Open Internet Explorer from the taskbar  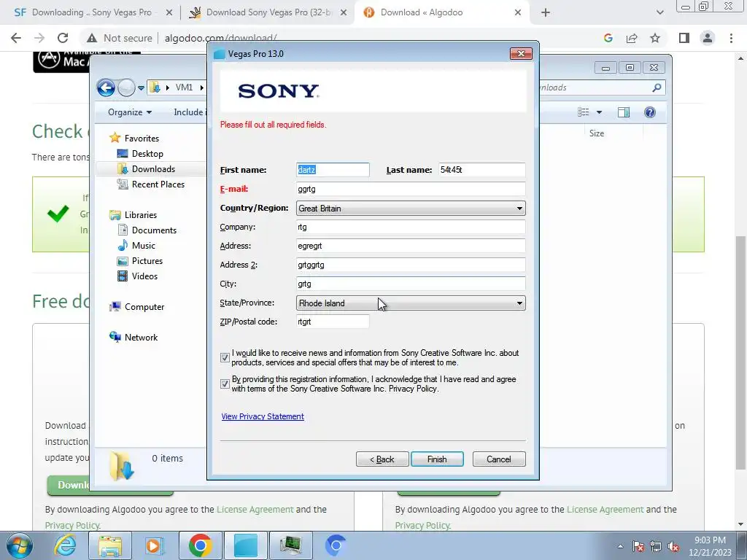point(65,545)
